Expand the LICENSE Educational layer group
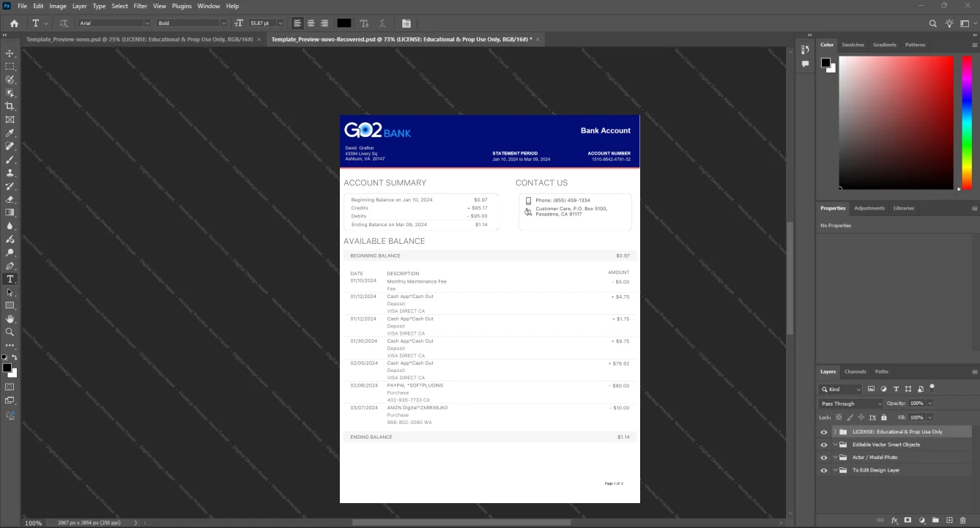Viewport: 980px width, 528px height. click(x=835, y=432)
